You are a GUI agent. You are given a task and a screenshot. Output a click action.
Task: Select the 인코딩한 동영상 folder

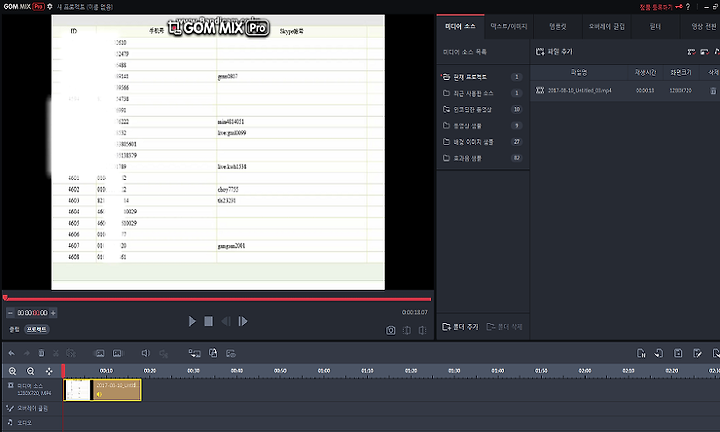click(x=481, y=109)
